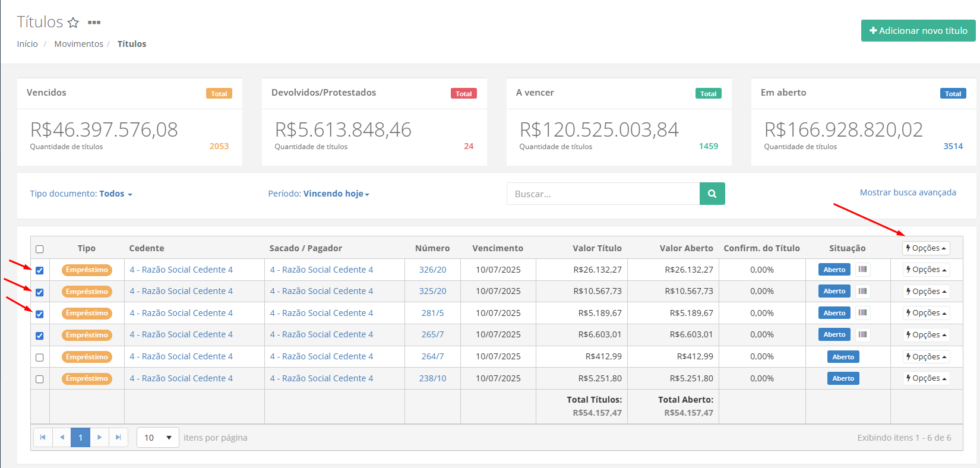The image size is (980, 468).
Task: Go to the first page arrow
Action: click(x=43, y=438)
